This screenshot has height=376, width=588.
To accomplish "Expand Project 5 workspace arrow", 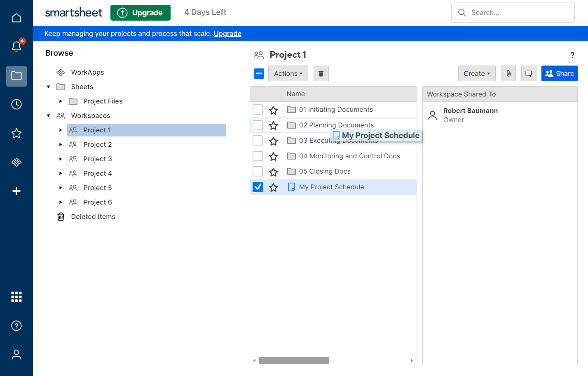I will [61, 188].
